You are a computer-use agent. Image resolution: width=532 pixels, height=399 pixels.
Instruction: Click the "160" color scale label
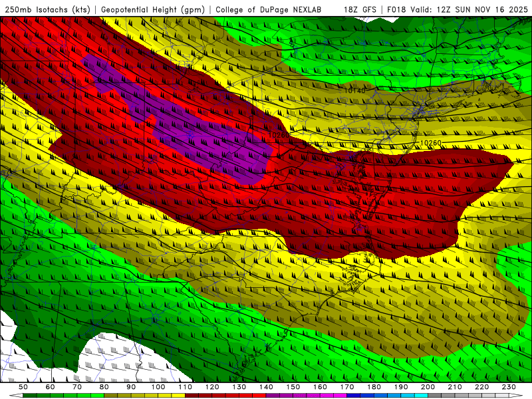(x=320, y=387)
